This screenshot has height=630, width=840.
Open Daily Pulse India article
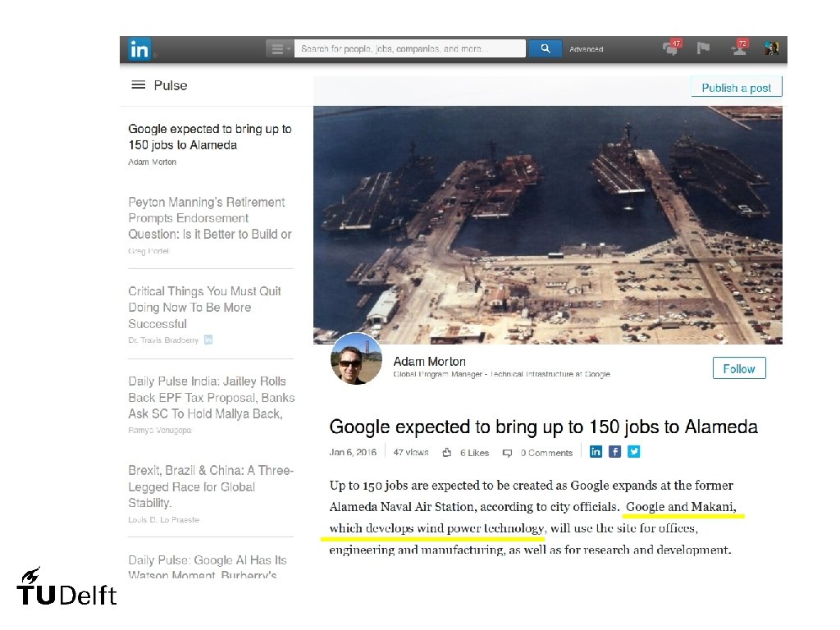tap(211, 398)
